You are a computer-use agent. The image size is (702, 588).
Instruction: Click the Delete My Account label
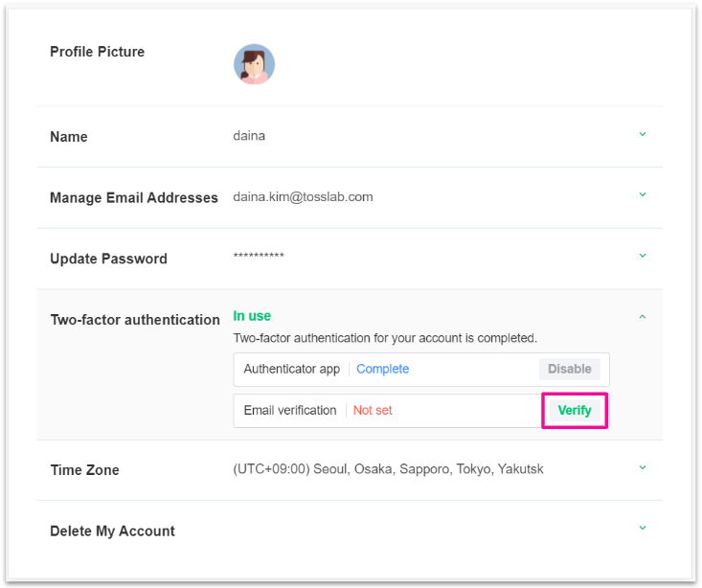112,531
